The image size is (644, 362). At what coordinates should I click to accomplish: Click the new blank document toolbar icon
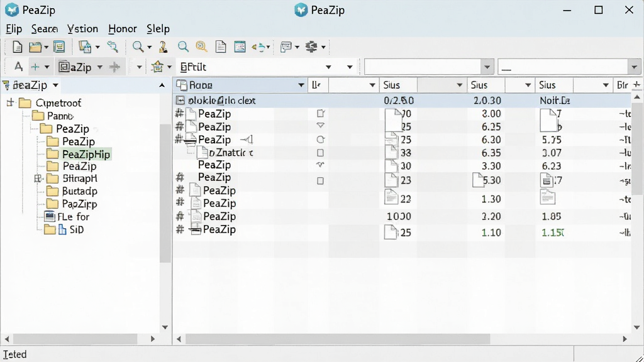17,47
